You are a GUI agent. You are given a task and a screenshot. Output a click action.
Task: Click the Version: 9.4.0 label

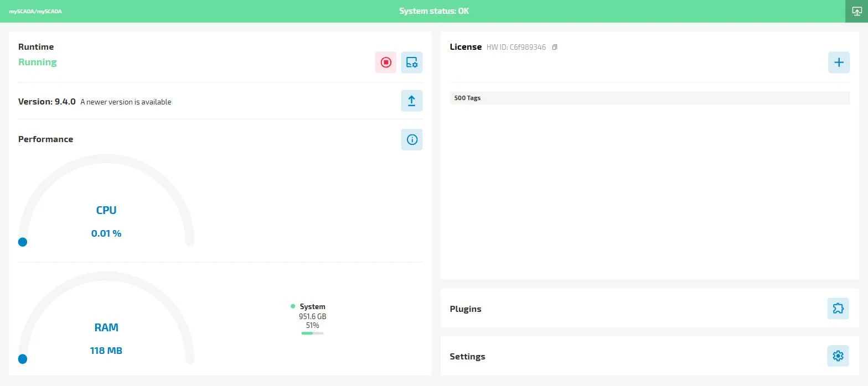[47, 102]
